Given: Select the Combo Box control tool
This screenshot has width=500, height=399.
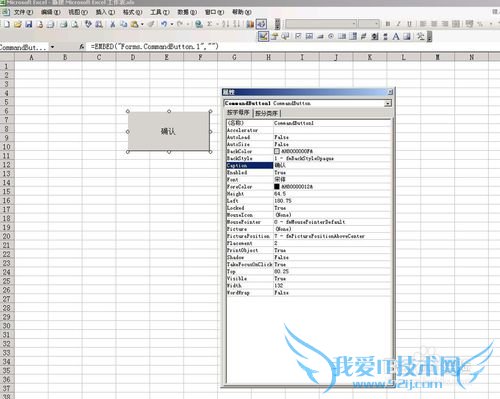Looking at the screenshot, I should point(353,36).
